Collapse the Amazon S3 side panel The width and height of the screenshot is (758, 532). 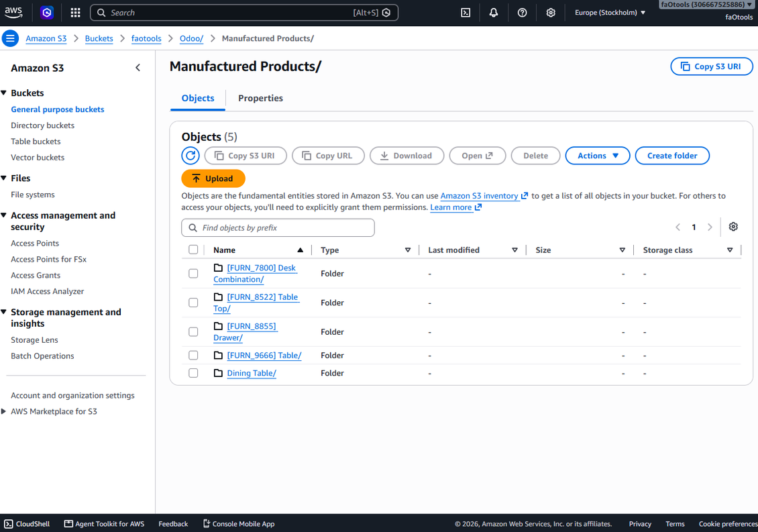[x=138, y=68]
